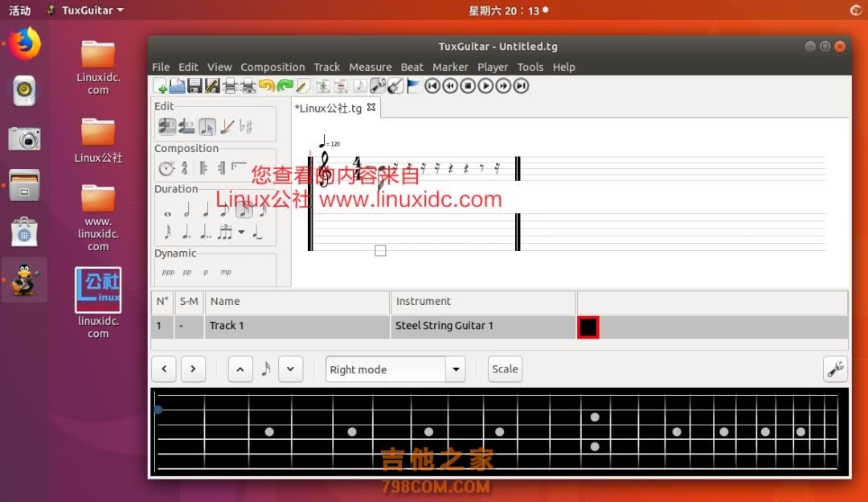Toggle tied note icon in Duration

[257, 232]
